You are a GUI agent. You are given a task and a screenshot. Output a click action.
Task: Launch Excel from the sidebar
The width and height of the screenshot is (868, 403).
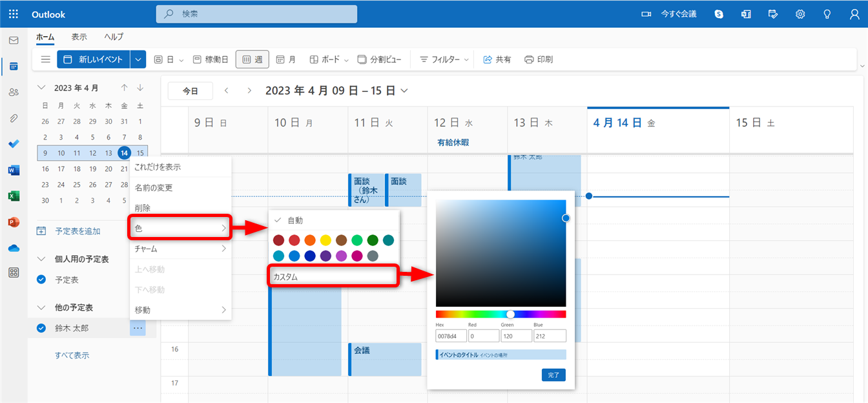point(14,196)
